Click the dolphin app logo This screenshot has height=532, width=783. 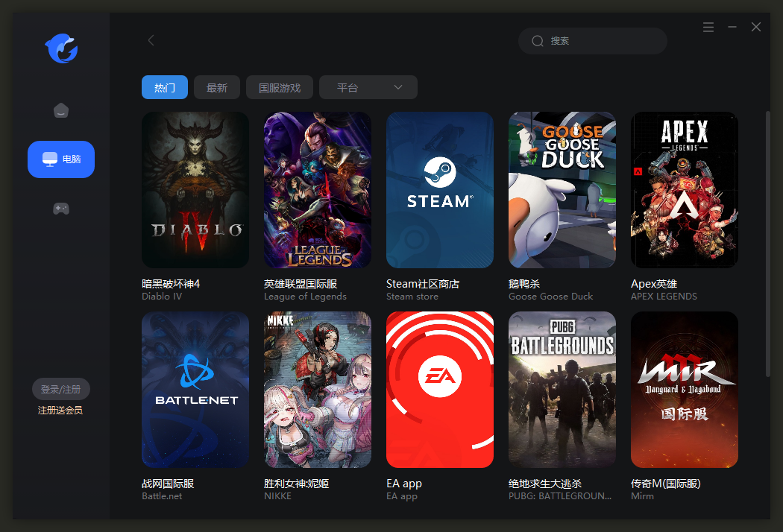pyautogui.click(x=61, y=48)
